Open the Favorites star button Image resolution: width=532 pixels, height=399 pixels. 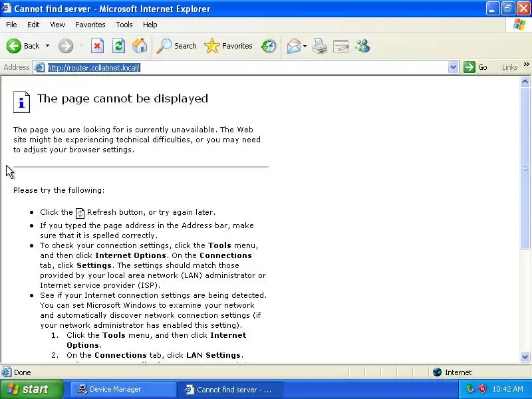[x=228, y=46]
